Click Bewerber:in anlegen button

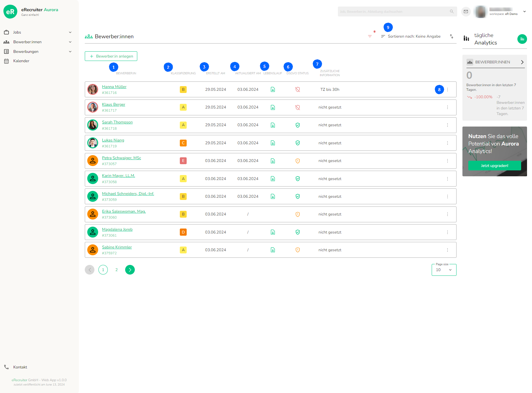(111, 56)
